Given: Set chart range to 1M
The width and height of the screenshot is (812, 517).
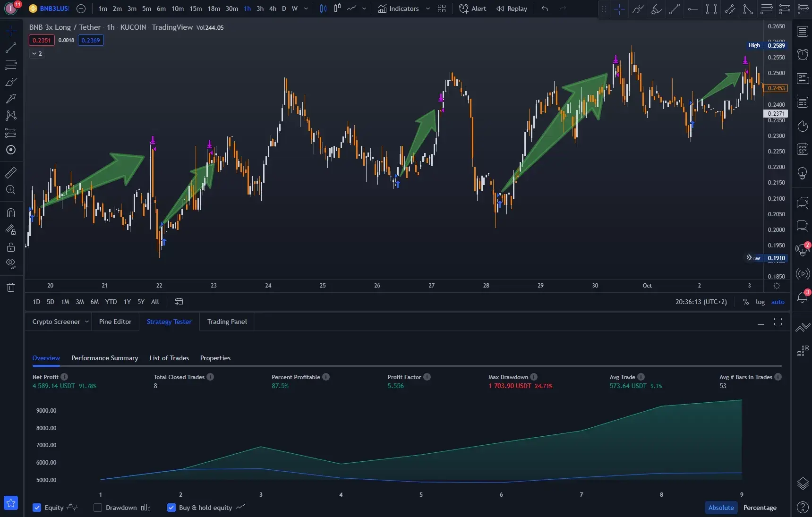Looking at the screenshot, I should [65, 302].
